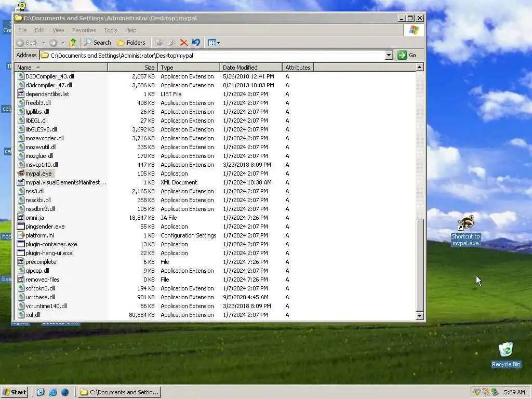Select the file named vcruntime140.dll
The image size is (532, 399).
pyautogui.click(x=46, y=305)
